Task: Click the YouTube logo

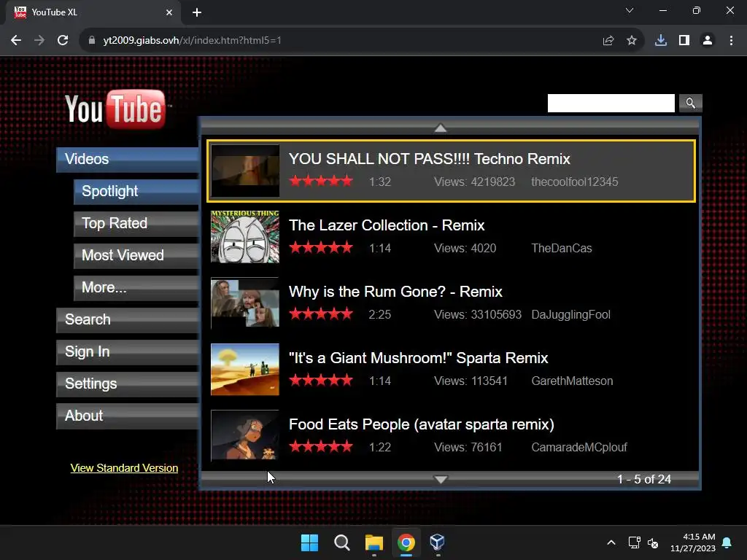Action: 116,109
